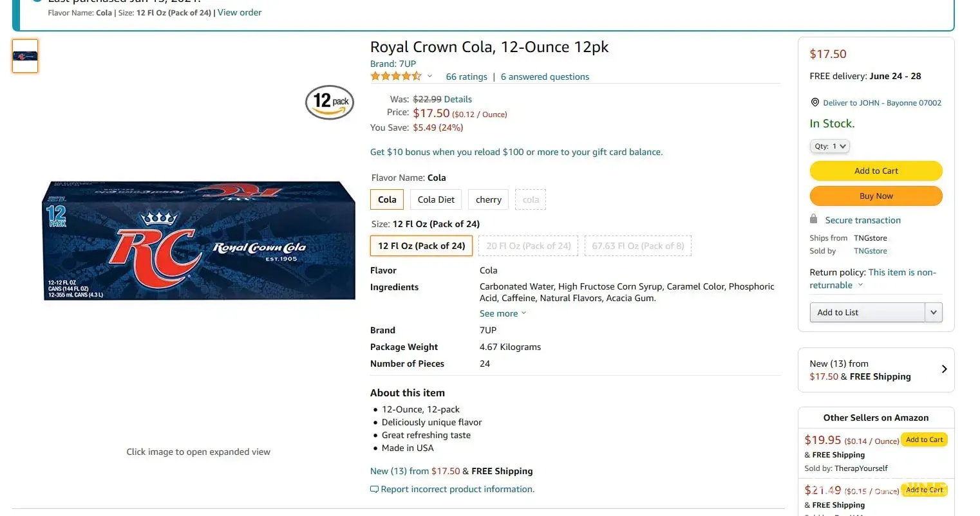Open the 66 ratings link
This screenshot has width=980, height=516.
point(466,77)
